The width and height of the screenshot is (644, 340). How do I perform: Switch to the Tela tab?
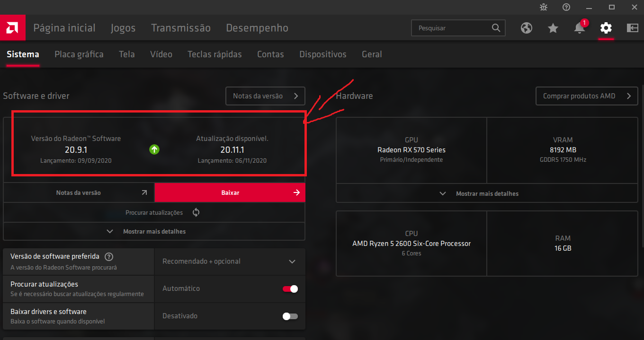click(x=127, y=54)
